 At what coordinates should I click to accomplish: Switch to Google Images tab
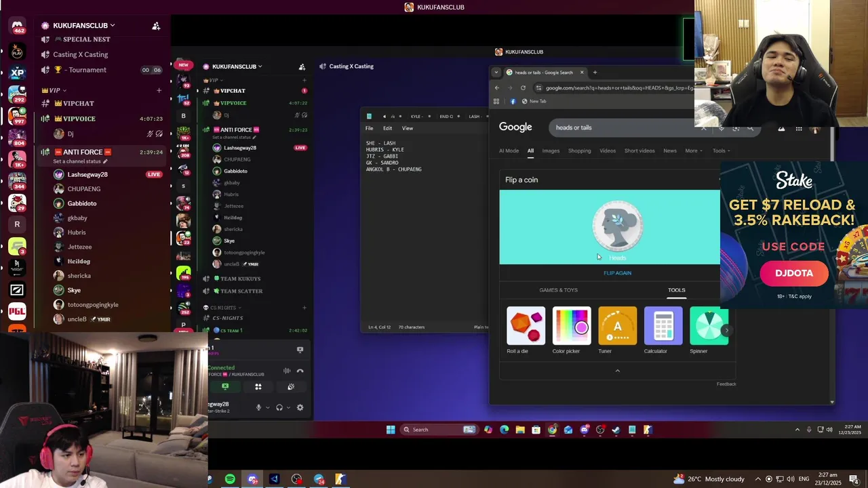click(551, 150)
